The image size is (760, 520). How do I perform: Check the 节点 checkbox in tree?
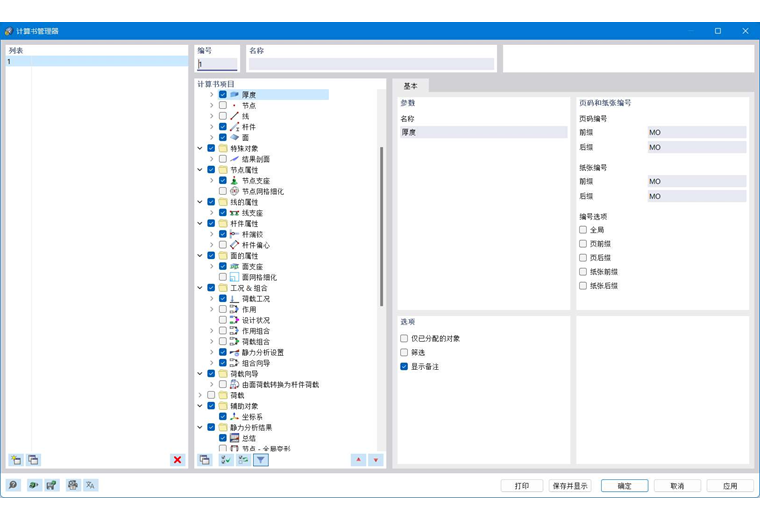(223, 105)
